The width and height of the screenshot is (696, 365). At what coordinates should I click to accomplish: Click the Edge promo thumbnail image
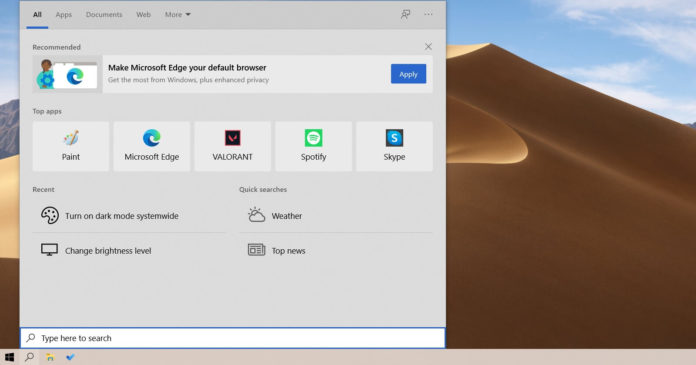click(x=67, y=74)
